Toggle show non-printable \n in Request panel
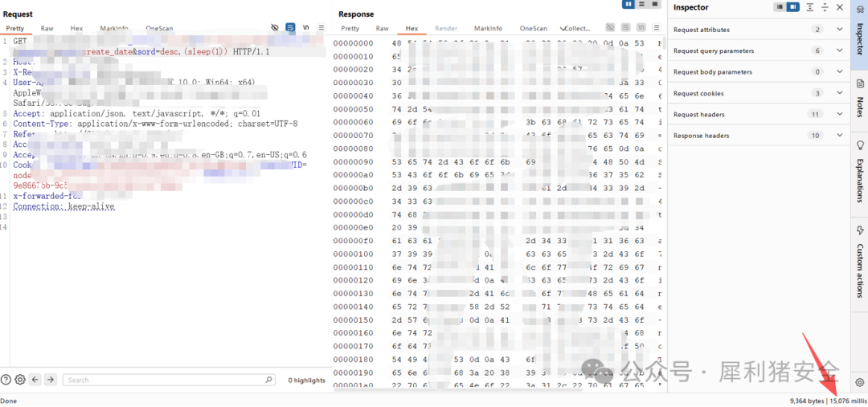This screenshot has width=868, height=407. click(x=306, y=27)
